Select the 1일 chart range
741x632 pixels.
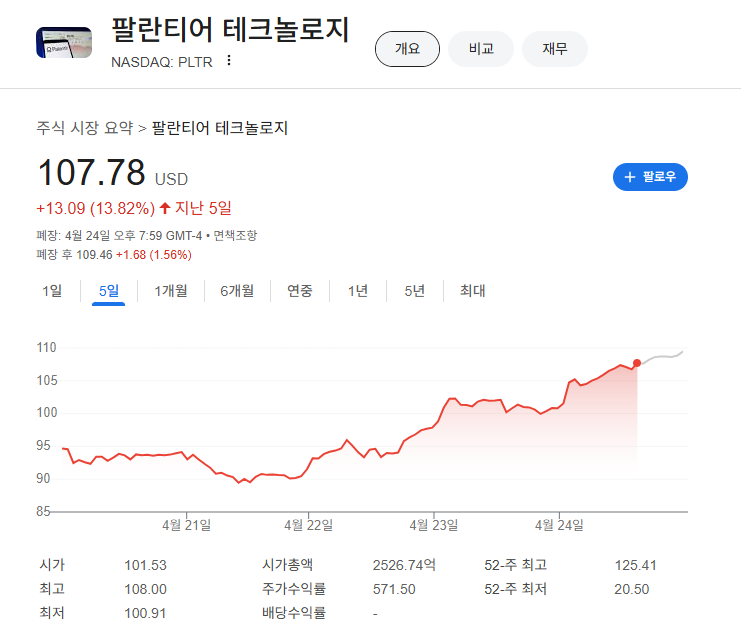point(52,291)
